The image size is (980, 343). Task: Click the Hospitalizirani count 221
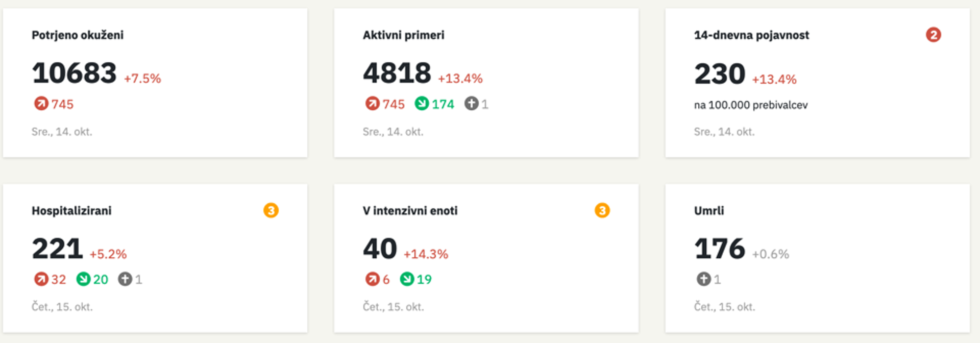pos(57,249)
